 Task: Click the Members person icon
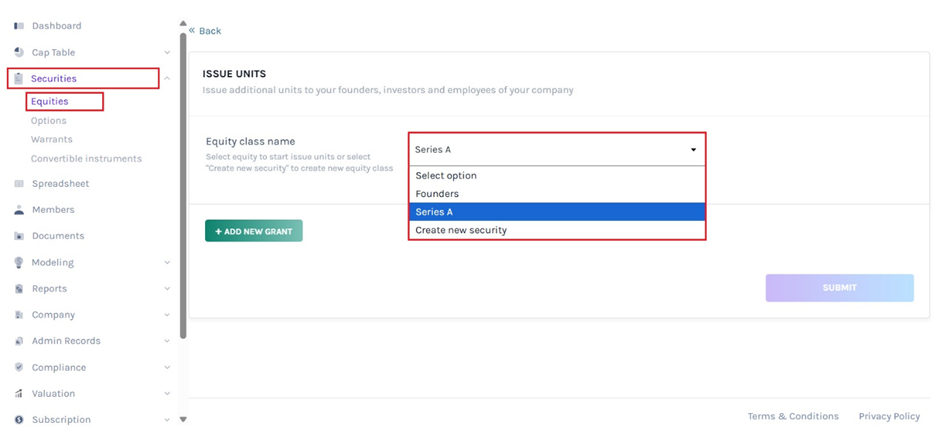point(19,210)
